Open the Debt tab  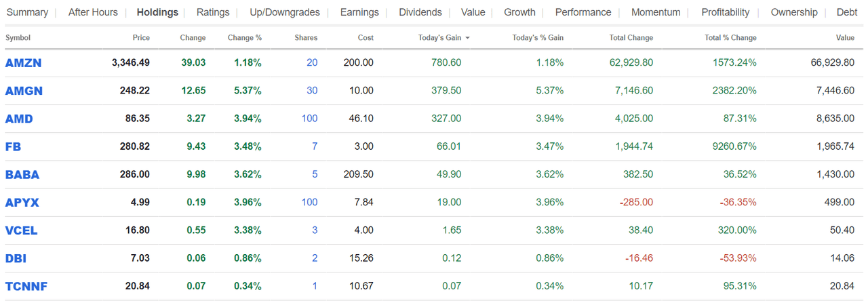pyautogui.click(x=847, y=12)
